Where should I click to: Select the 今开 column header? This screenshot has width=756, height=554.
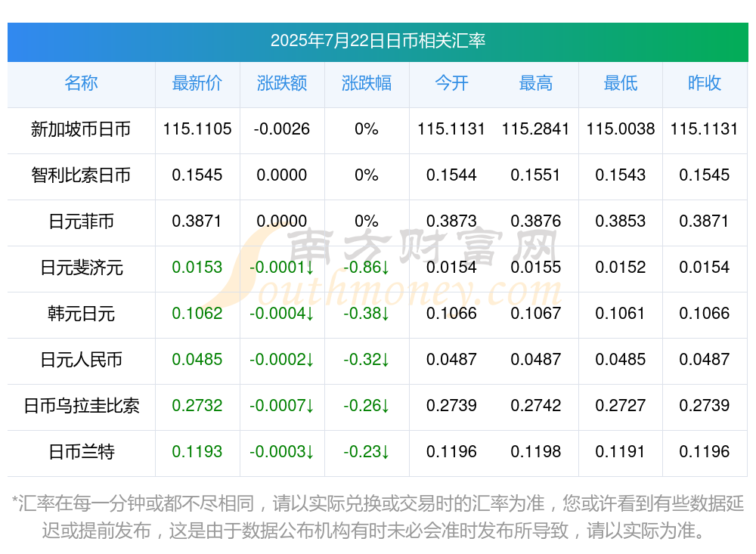pos(451,83)
